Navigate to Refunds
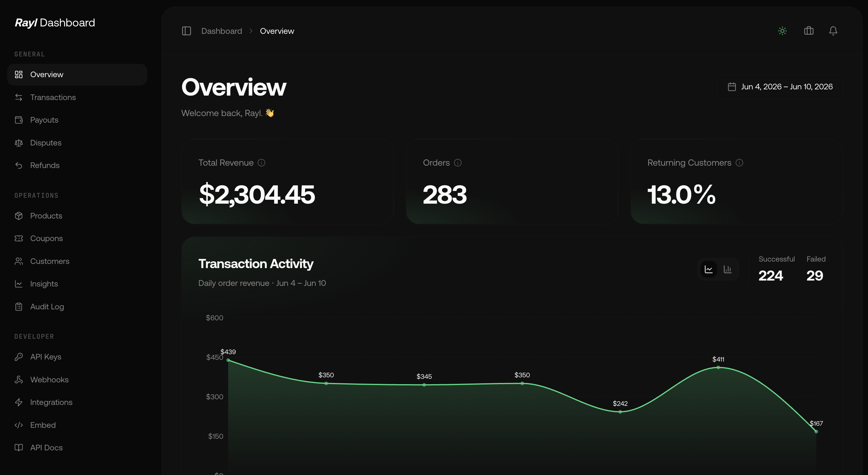 click(x=45, y=165)
